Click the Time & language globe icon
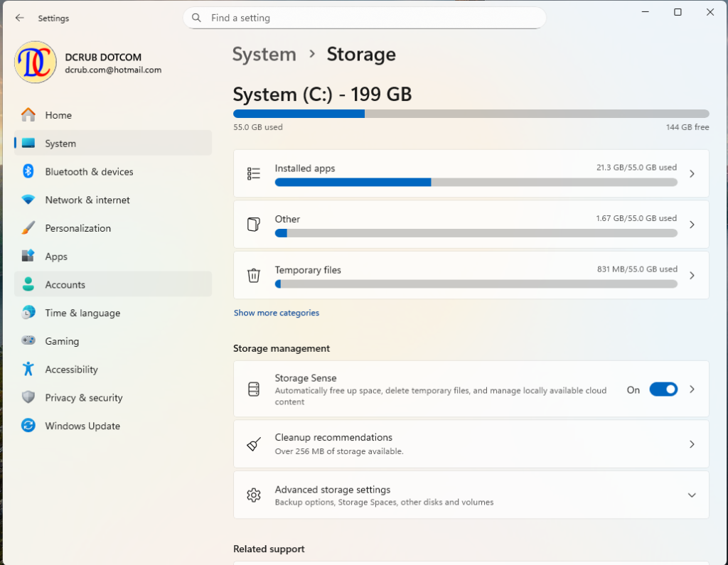Image resolution: width=728 pixels, height=565 pixels. [x=28, y=313]
